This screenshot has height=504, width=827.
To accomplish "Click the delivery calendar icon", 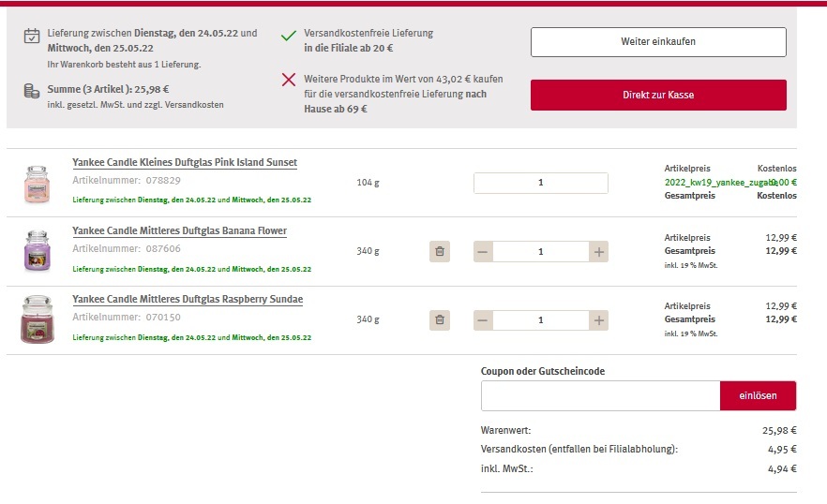I will pyautogui.click(x=32, y=36).
